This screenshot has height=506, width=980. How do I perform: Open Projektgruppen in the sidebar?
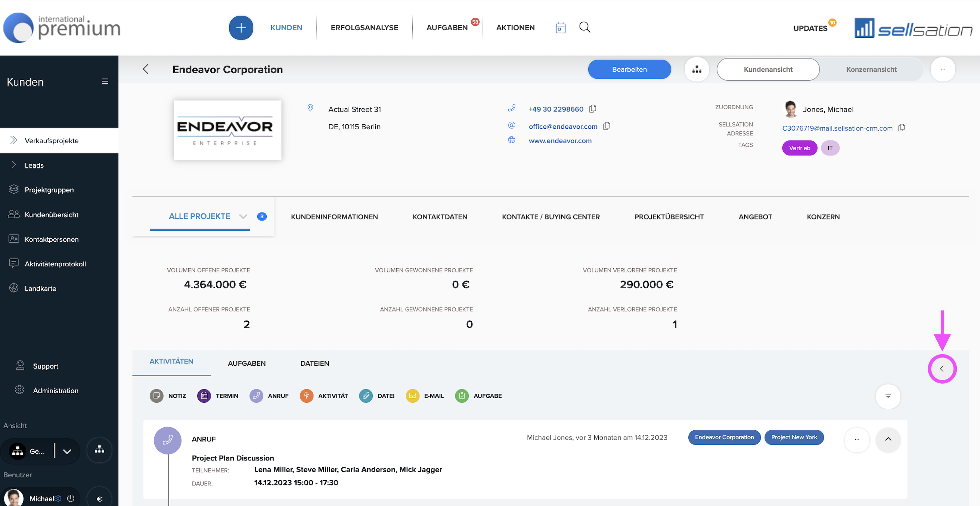coord(59,190)
